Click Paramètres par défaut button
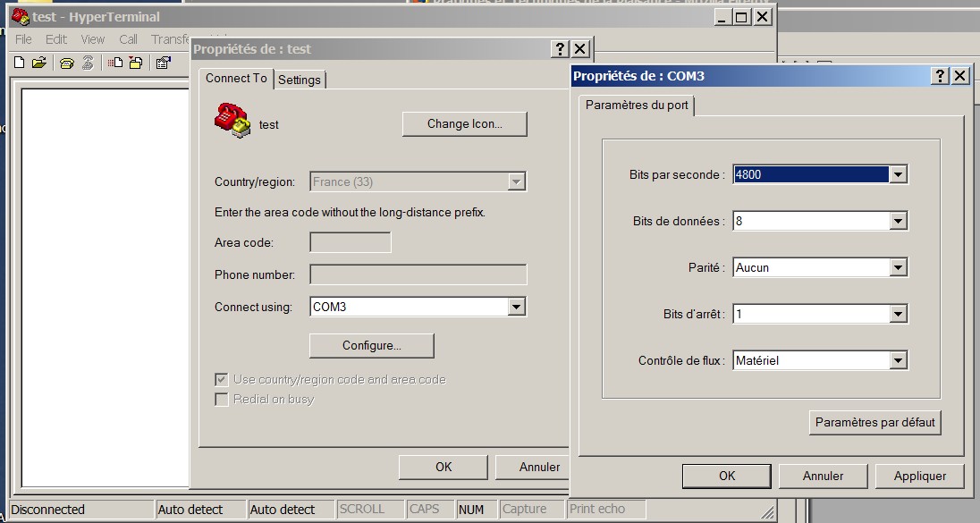The width and height of the screenshot is (980, 523). [875, 422]
